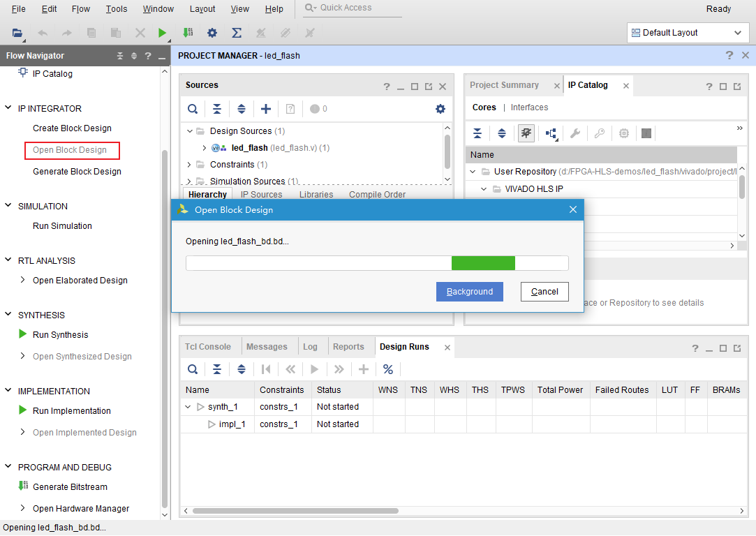756x536 pixels.
Task: Click the Quick Access search field
Action: point(356,8)
